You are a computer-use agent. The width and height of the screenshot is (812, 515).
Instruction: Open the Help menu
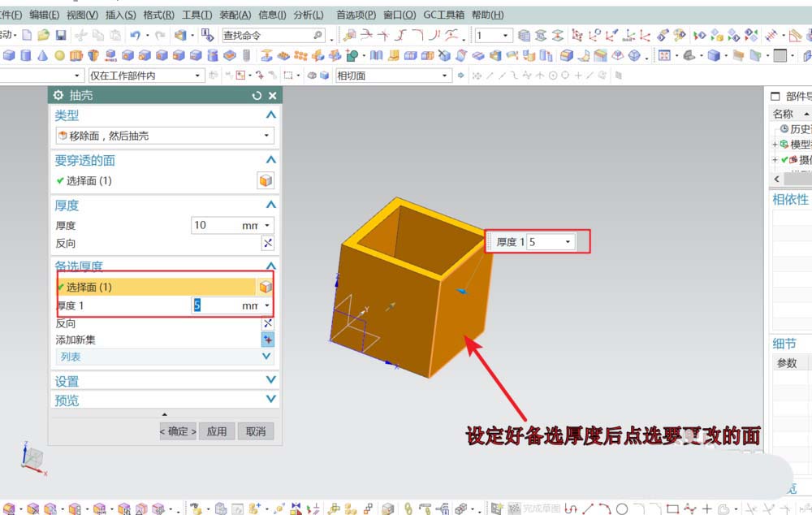pyautogui.click(x=487, y=15)
